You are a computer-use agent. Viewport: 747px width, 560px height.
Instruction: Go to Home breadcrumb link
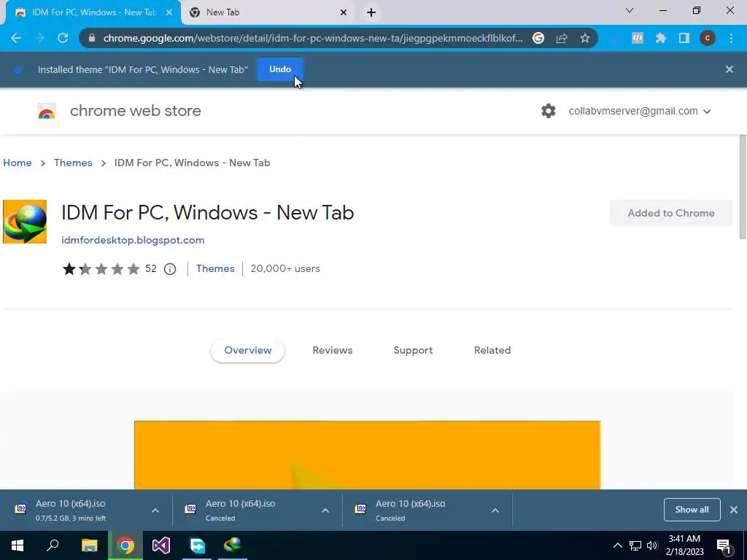coord(18,163)
